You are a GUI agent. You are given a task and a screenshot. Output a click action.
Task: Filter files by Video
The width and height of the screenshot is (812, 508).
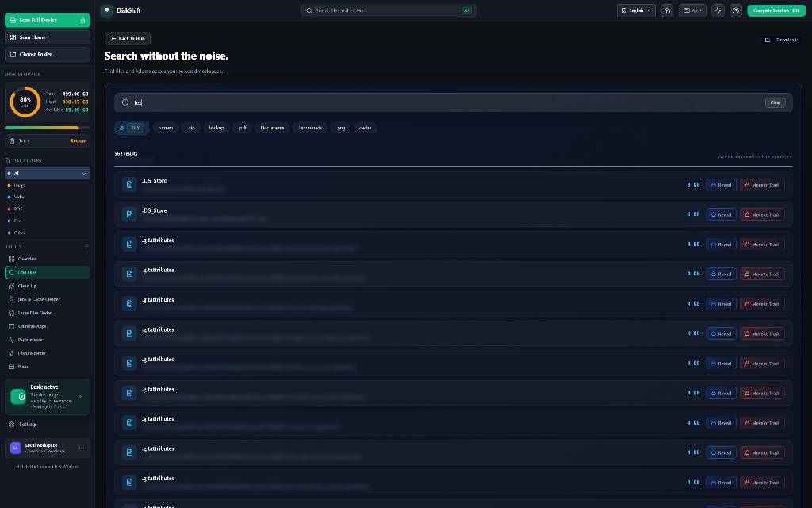(x=47, y=197)
